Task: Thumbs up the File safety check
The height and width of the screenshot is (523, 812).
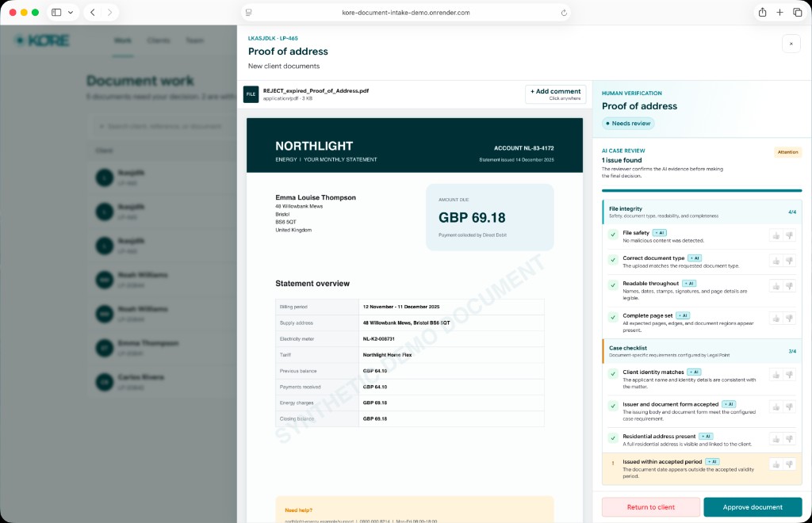Action: pyautogui.click(x=776, y=236)
